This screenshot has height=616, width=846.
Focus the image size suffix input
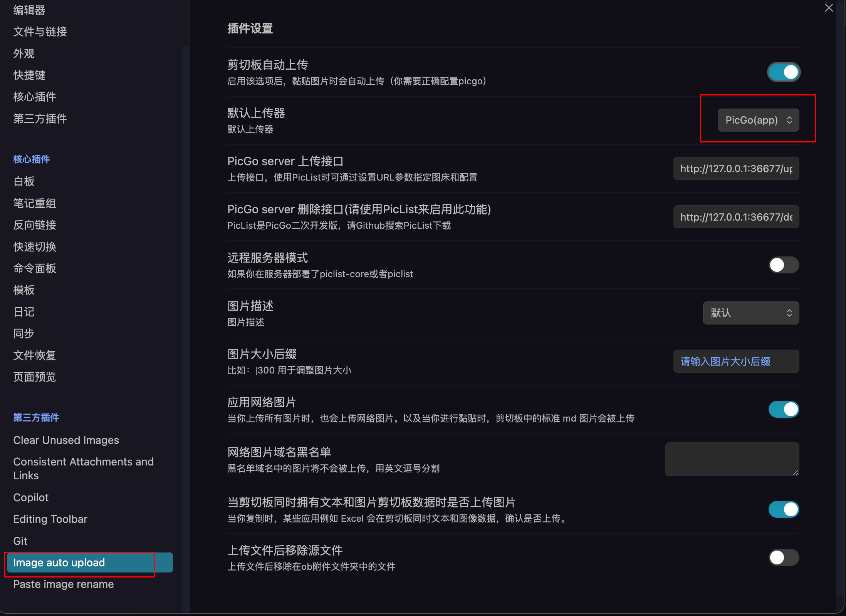point(736,362)
